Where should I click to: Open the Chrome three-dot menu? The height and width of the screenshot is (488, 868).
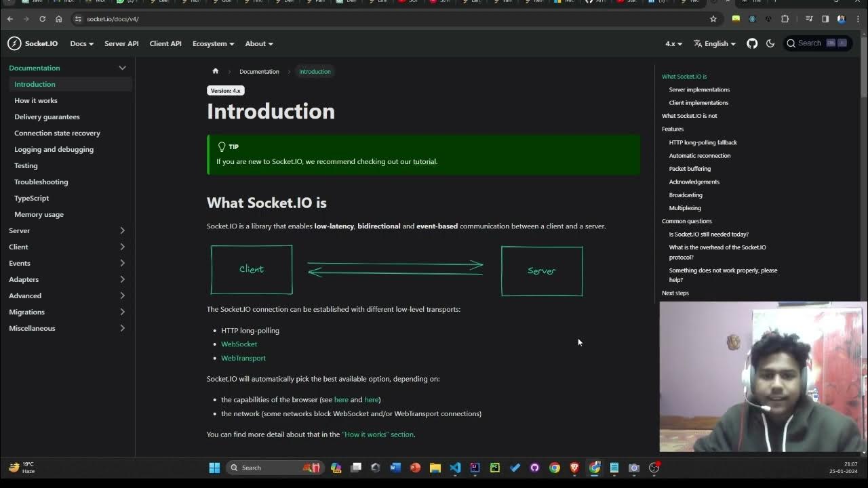tap(858, 19)
